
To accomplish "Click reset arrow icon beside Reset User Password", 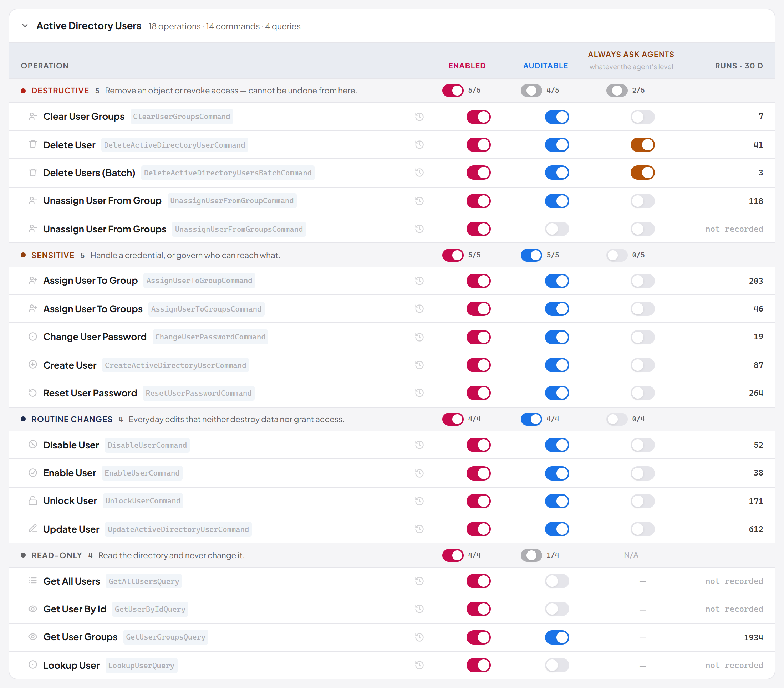I will tap(33, 392).
